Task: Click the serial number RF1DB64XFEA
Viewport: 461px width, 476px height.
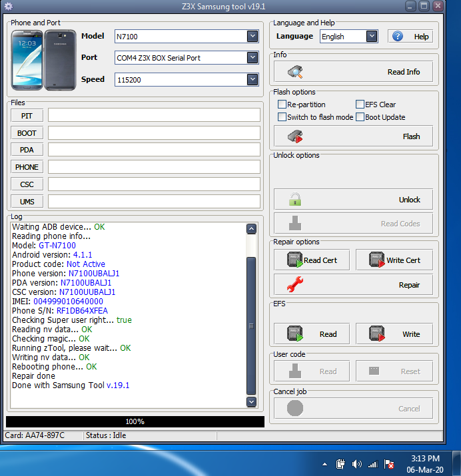Action: coord(82,310)
